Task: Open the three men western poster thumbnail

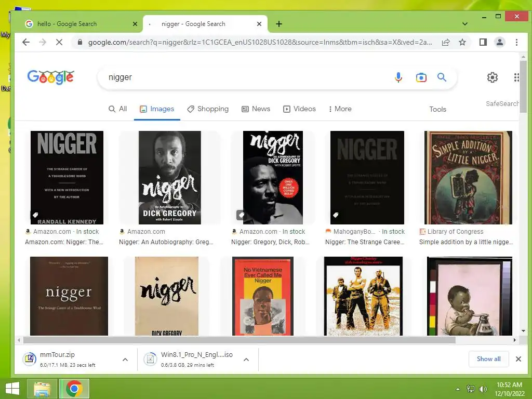Action: coord(363,296)
